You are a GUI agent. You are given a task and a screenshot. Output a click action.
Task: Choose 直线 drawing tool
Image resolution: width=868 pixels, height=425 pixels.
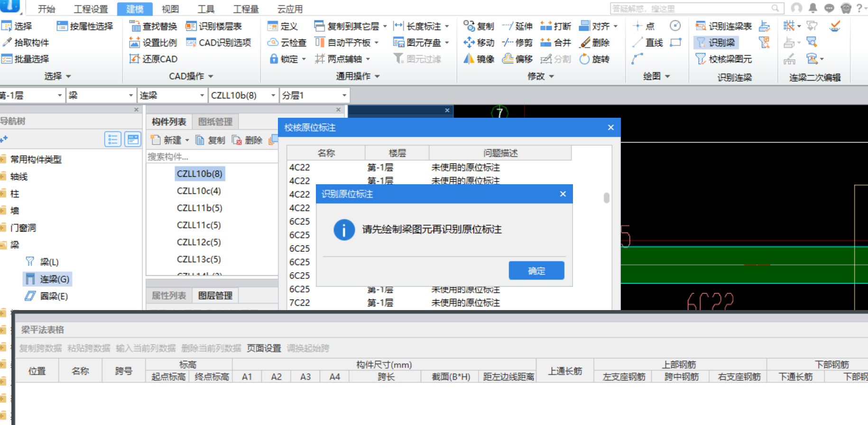(x=647, y=42)
